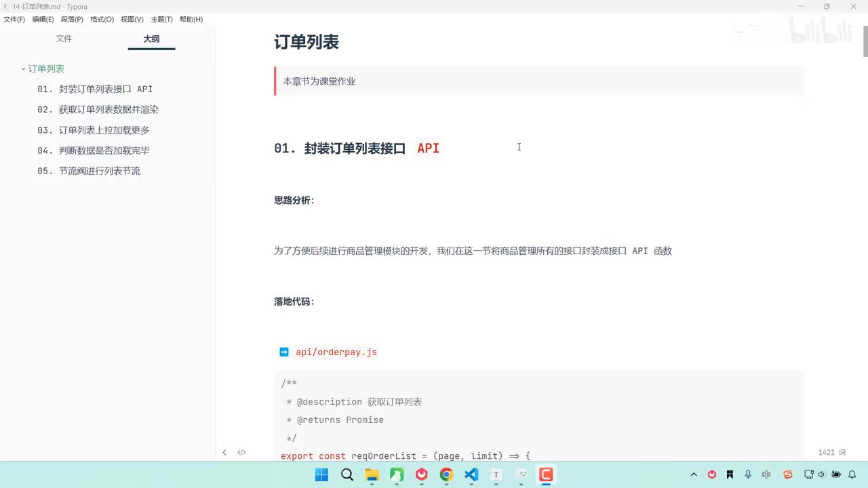Open the green app icon in taskbar

[397, 474]
